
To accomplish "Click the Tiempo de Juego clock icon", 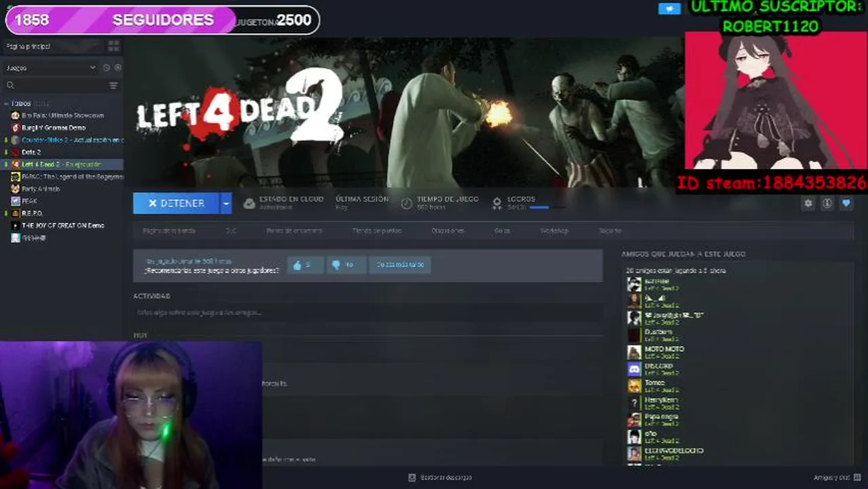I will point(406,203).
